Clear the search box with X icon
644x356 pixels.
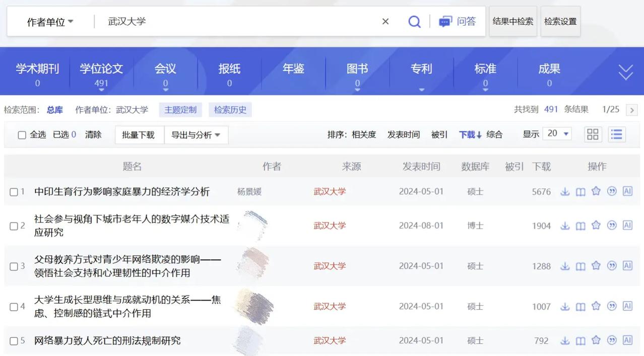(x=385, y=22)
